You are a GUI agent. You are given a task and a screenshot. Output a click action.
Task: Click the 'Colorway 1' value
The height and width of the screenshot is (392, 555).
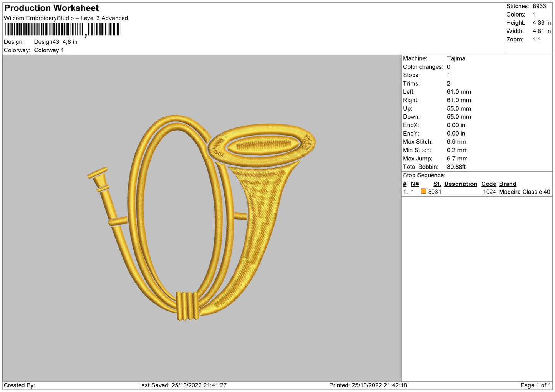coord(49,50)
